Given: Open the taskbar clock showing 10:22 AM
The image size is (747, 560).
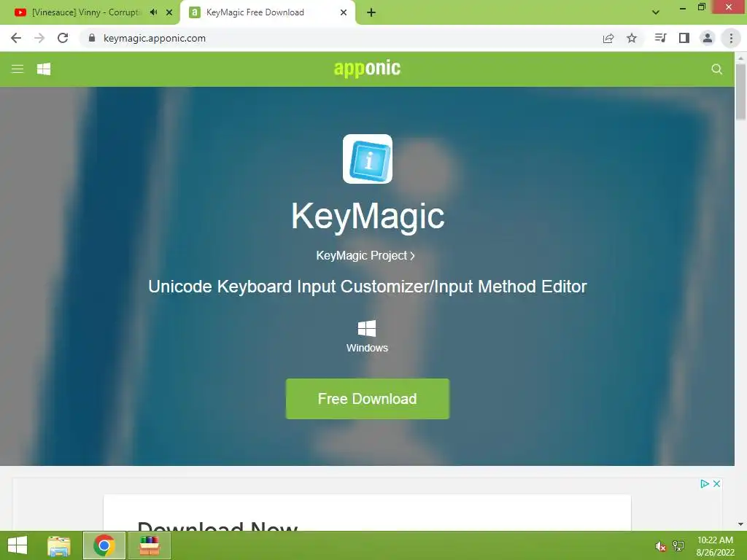Looking at the screenshot, I should 715,546.
